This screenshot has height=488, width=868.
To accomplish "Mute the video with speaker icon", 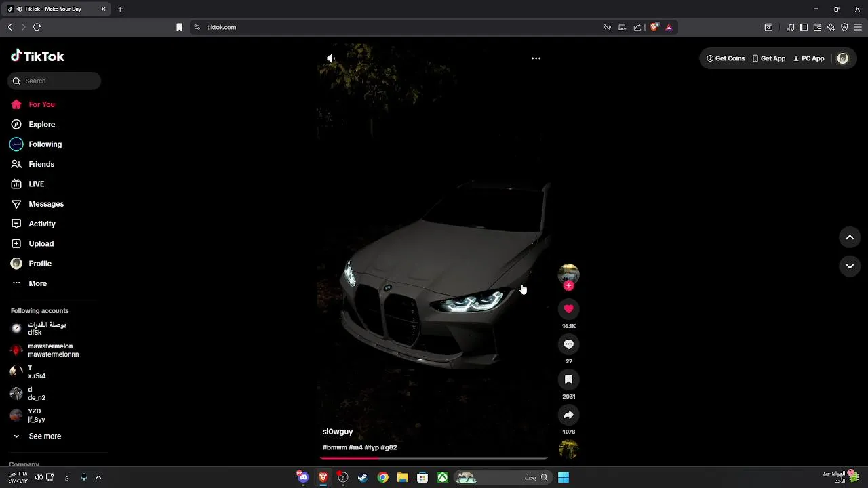I will pyautogui.click(x=331, y=58).
